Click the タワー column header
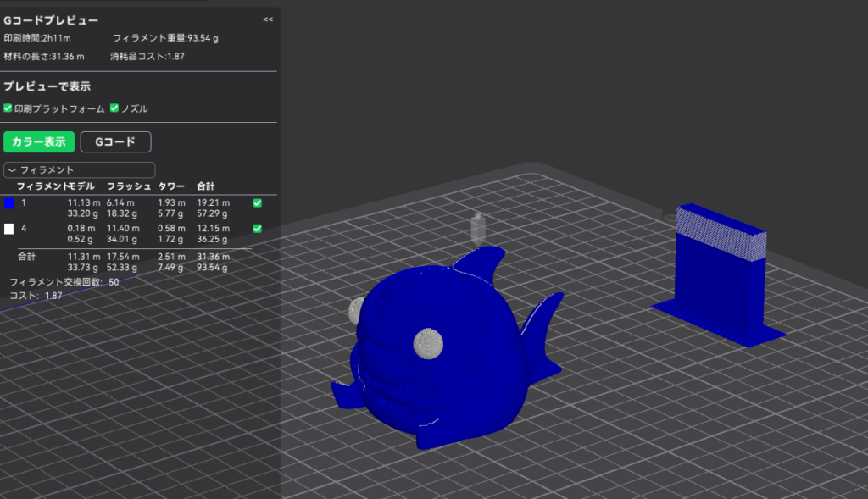The image size is (868, 499). (x=171, y=186)
